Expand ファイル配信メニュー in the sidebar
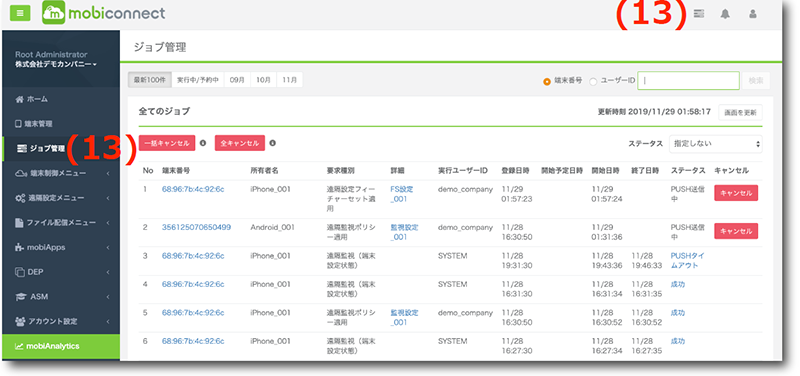This screenshot has width=800, height=376. pos(61,222)
